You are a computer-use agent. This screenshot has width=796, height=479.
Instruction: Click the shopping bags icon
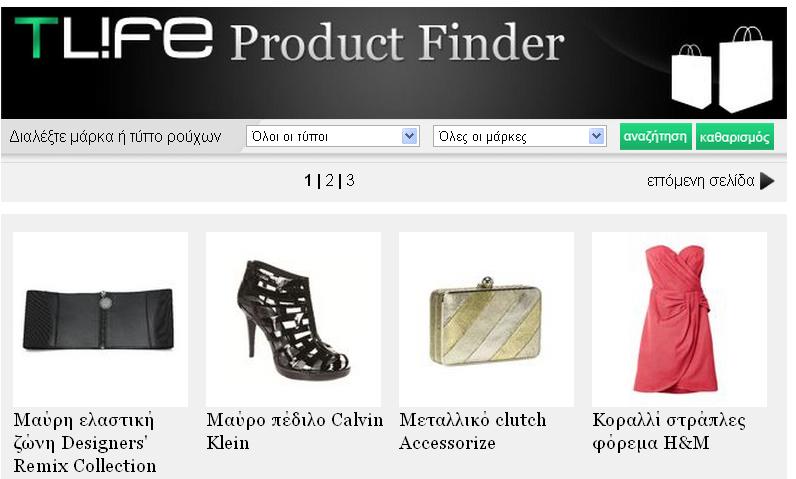pyautogui.click(x=722, y=69)
